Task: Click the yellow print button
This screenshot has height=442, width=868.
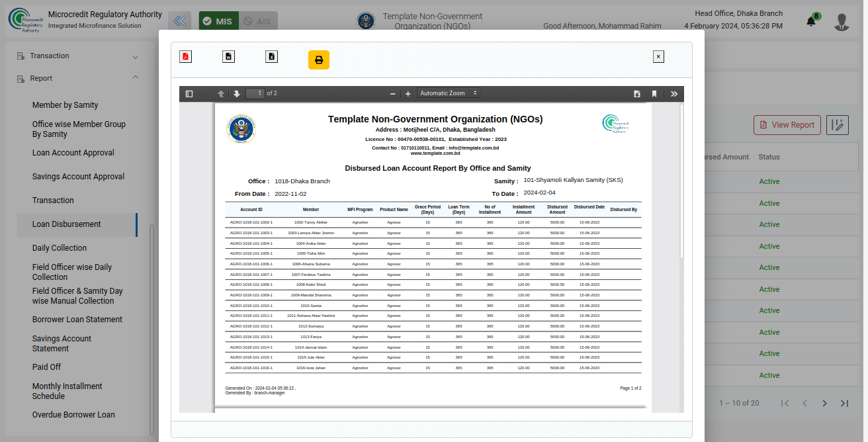Action: pos(319,60)
